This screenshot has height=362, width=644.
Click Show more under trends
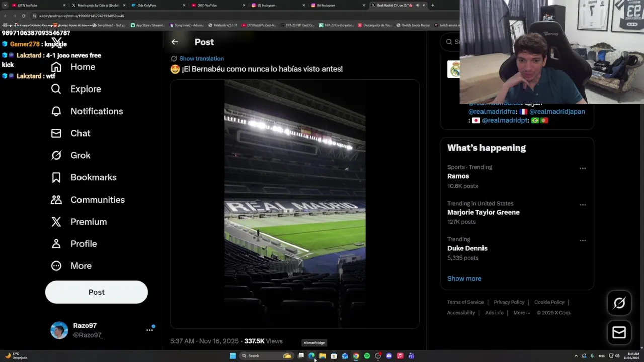(464, 279)
